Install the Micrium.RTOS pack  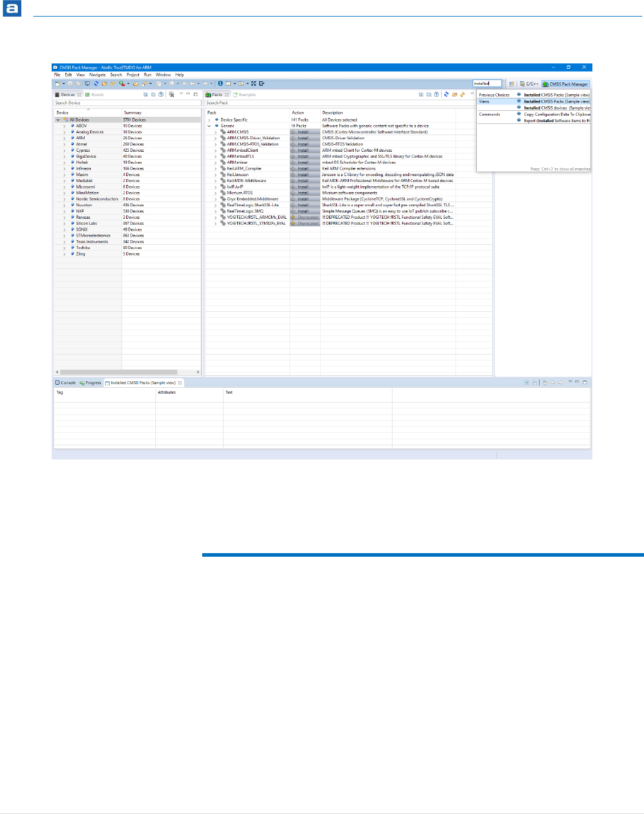click(304, 193)
